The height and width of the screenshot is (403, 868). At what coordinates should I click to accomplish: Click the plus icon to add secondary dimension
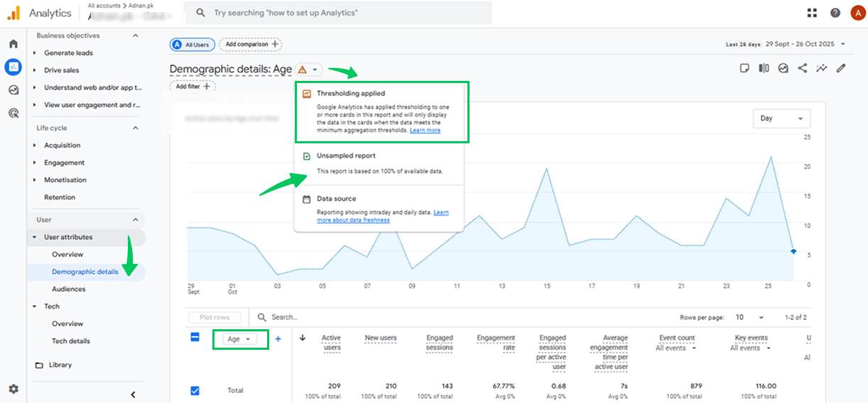pos(278,339)
